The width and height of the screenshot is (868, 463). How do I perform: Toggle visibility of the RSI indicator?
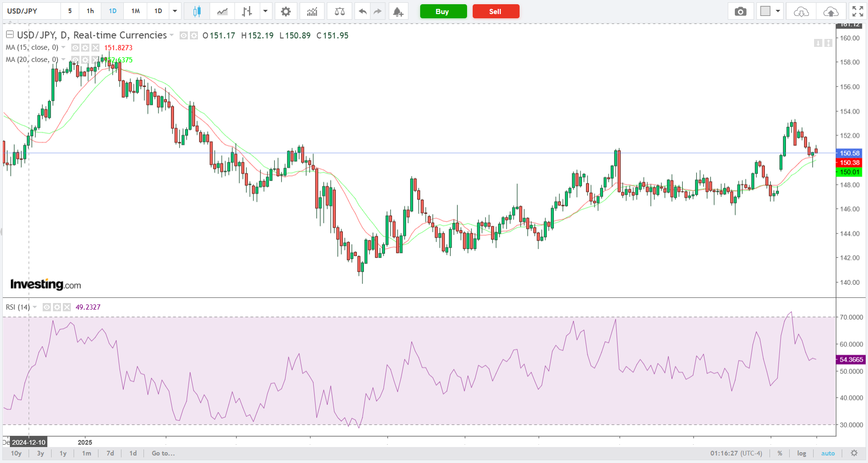(x=47, y=307)
